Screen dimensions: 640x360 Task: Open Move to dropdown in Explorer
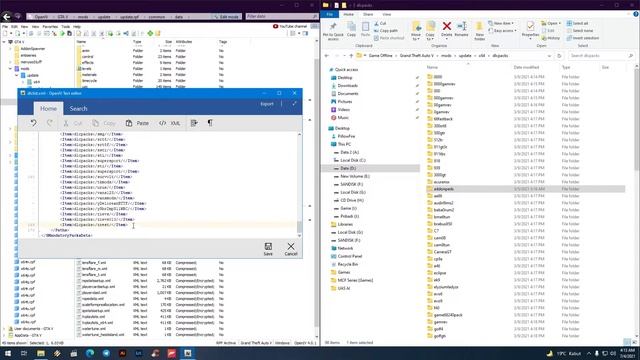pyautogui.click(x=416, y=31)
